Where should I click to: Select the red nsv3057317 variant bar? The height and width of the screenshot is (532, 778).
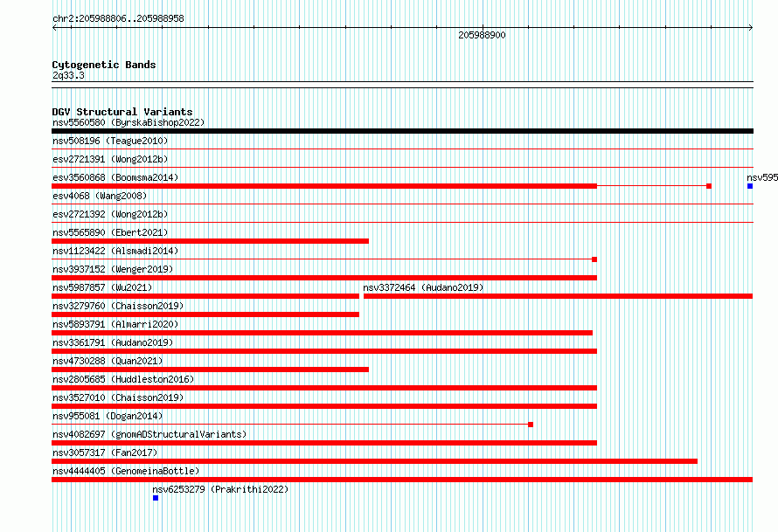pyautogui.click(x=375, y=461)
